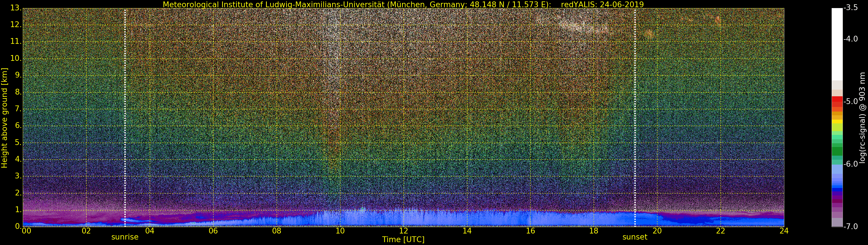Screen dimensions: 868x245
Task: Click the colorbar label 'log(rc-signal) @ 903 nm'
Action: pos(862,118)
